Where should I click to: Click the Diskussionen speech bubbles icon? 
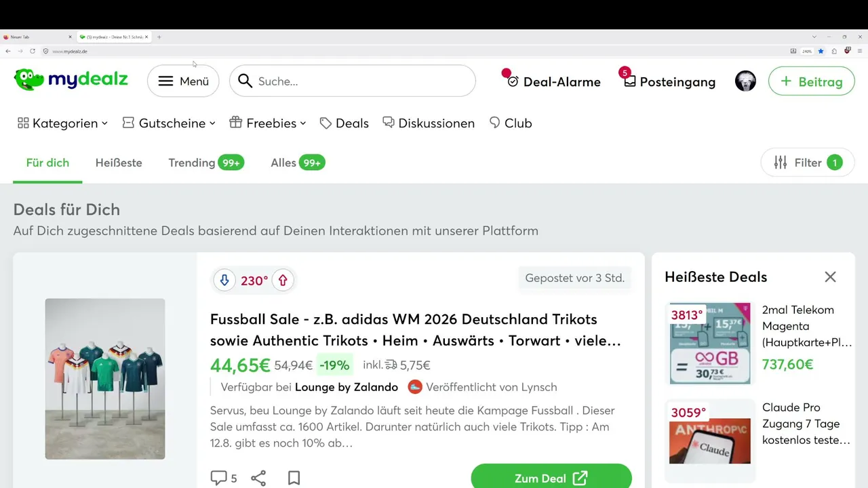click(389, 123)
